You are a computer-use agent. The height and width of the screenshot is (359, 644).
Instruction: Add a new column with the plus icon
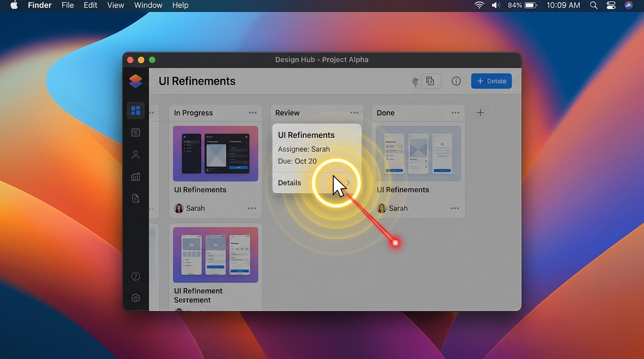(x=480, y=113)
